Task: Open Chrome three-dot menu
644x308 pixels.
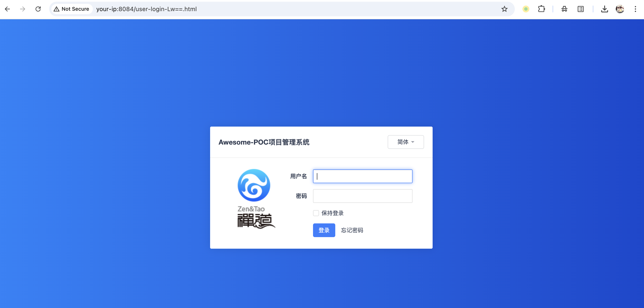Action: (635, 9)
